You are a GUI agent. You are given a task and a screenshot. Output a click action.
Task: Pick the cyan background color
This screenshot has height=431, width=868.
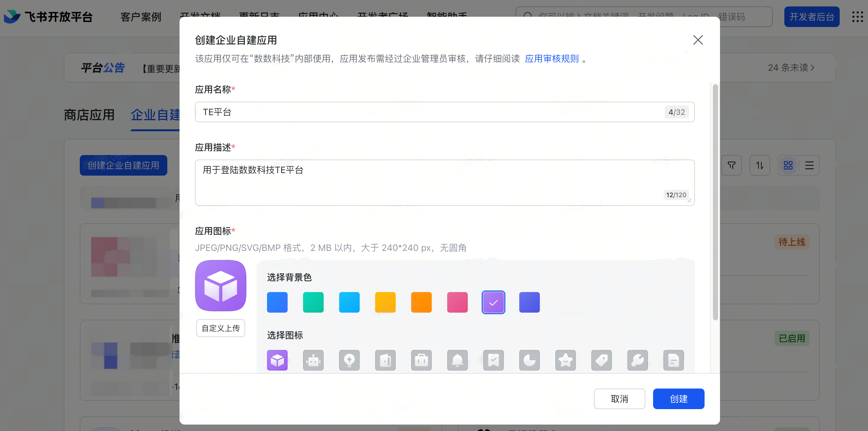[x=349, y=302]
